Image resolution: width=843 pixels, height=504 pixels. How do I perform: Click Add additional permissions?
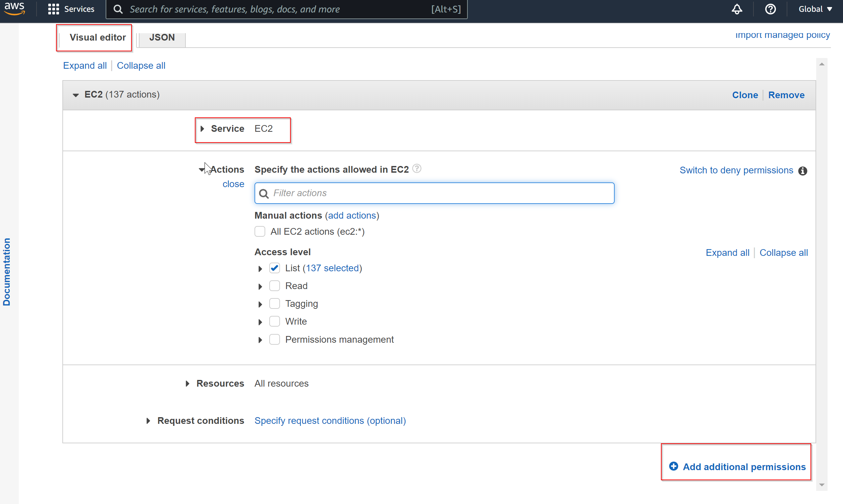(x=737, y=467)
